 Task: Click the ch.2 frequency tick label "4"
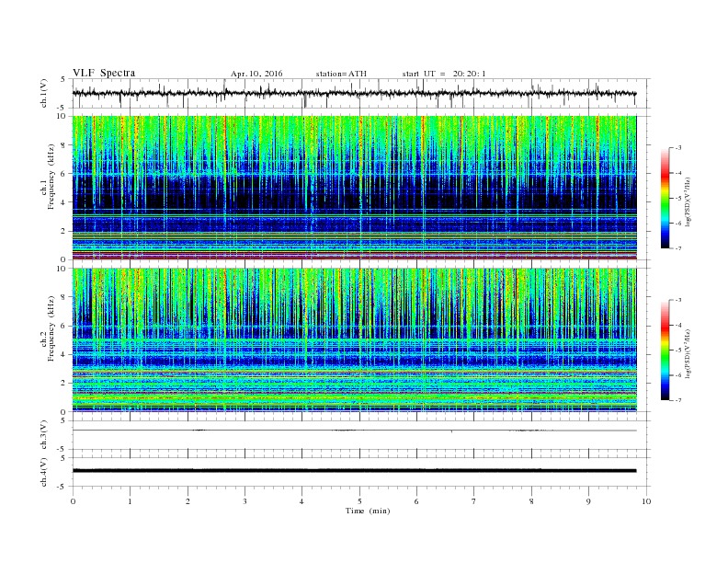pos(63,355)
